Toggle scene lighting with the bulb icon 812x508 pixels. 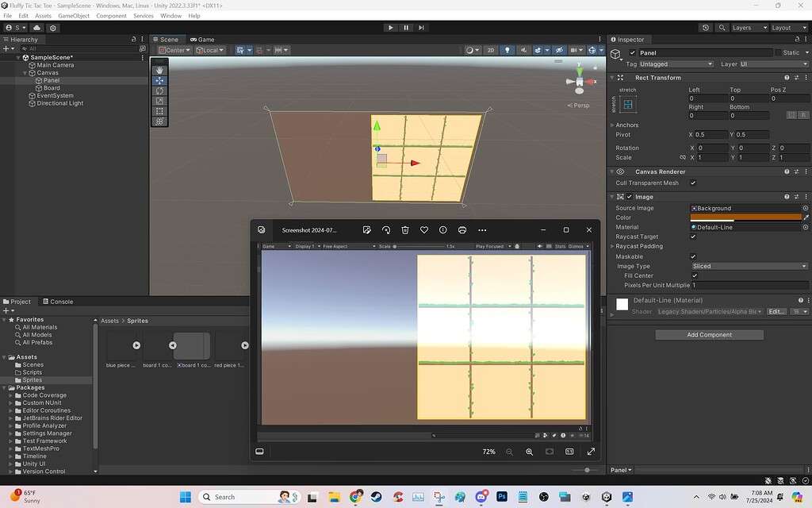coord(507,50)
